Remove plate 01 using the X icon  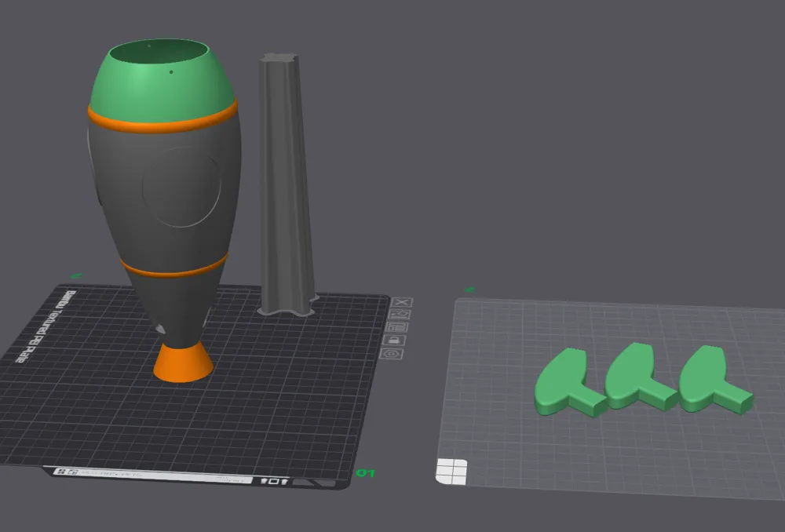pyautogui.click(x=401, y=302)
